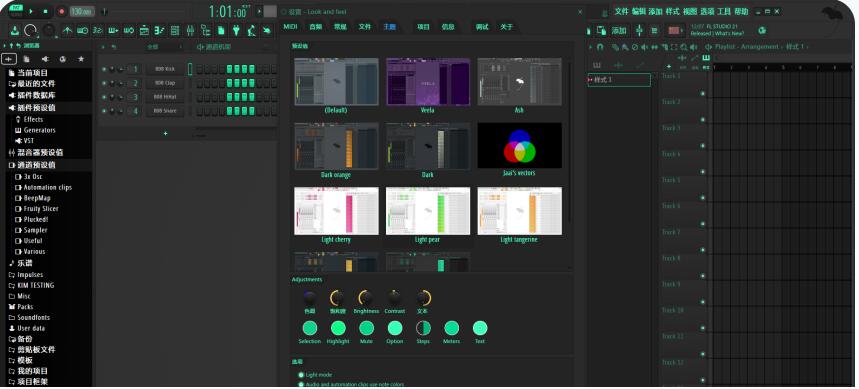Open the playlist view toolbar icon
Screen dimensions: 859x389
click(144, 31)
